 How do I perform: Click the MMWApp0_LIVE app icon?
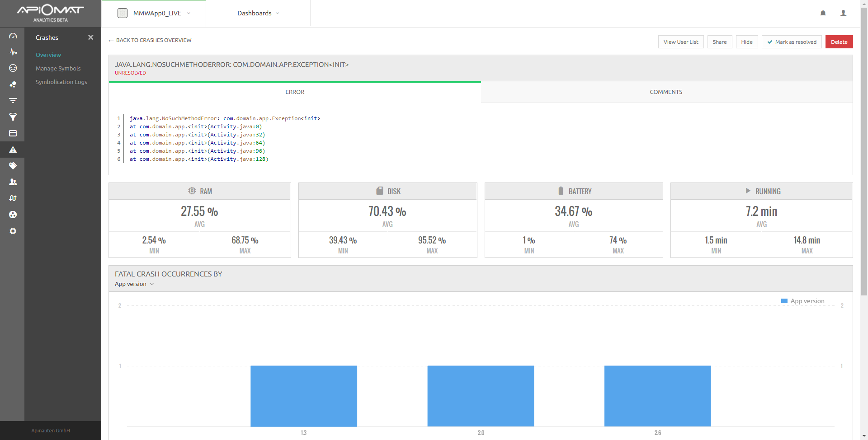(122, 13)
